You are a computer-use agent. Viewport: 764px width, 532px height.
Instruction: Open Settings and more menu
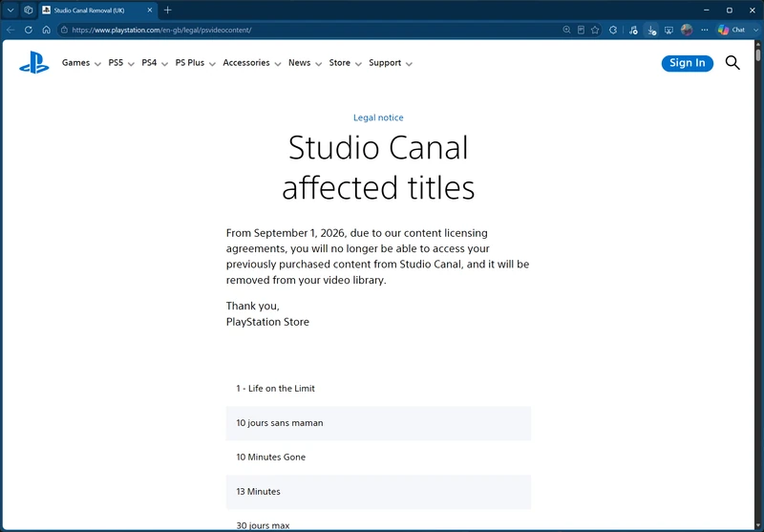click(x=705, y=30)
